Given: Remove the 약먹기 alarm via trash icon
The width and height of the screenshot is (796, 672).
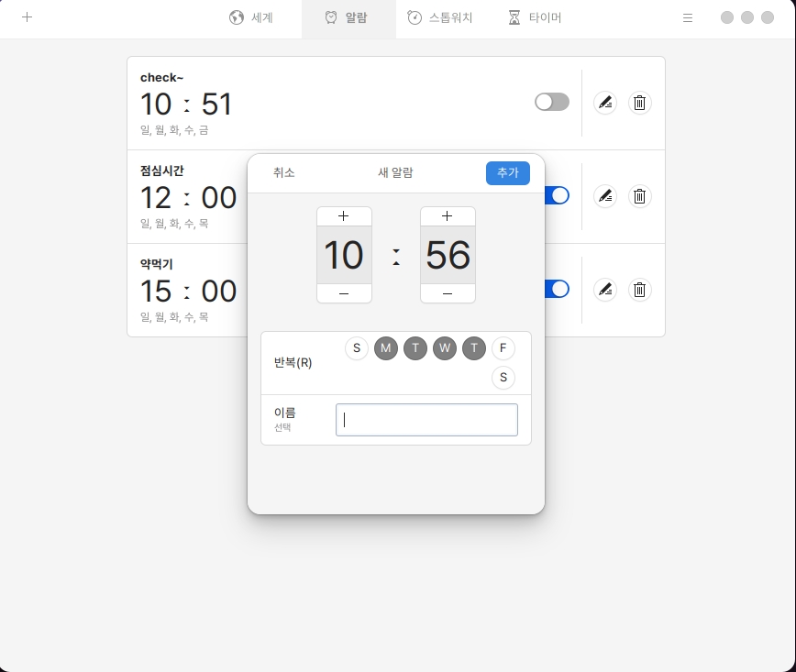Looking at the screenshot, I should (640, 290).
